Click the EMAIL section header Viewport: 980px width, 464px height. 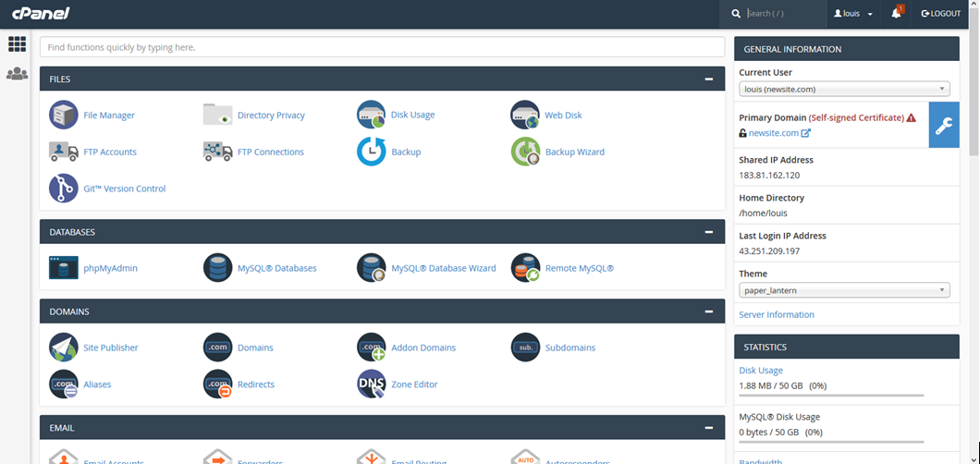point(382,428)
